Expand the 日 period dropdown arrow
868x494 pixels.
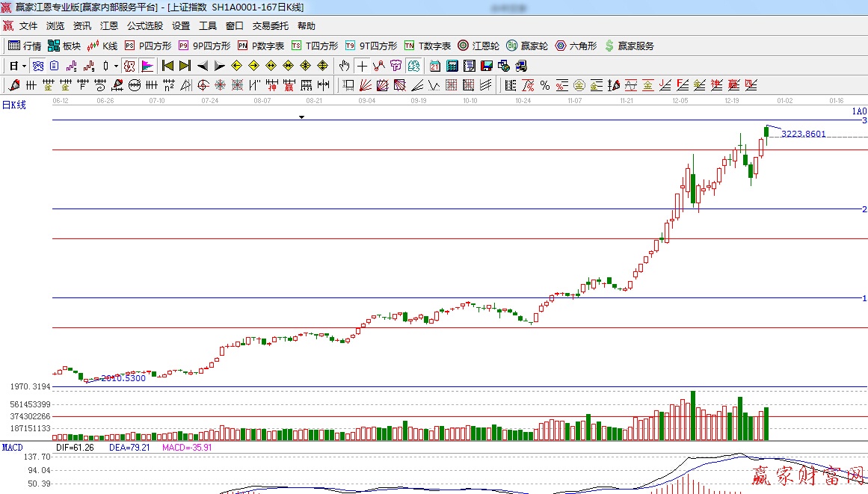pos(24,66)
